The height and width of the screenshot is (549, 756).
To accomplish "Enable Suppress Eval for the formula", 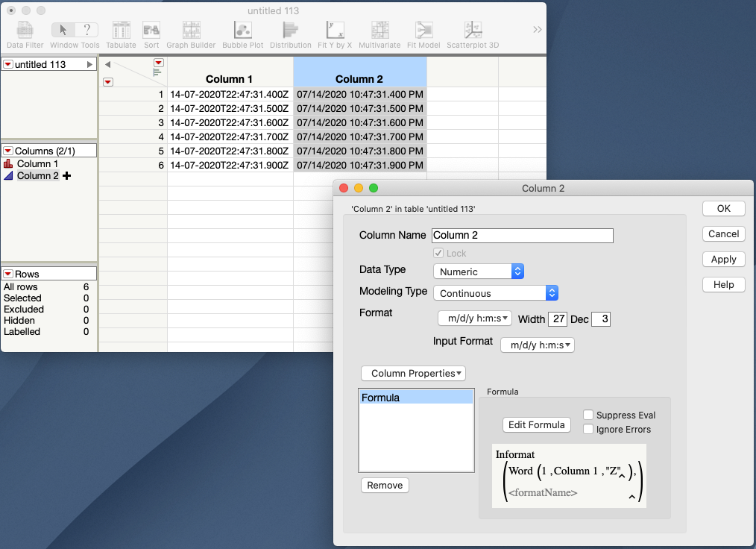I will click(590, 415).
